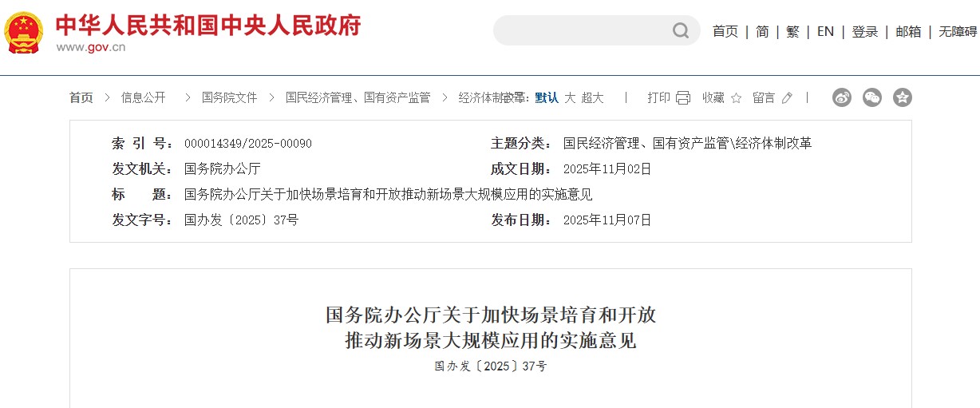Screen dimensions: 980x408
Task: Click the 登录 link
Action: pyautogui.click(x=865, y=31)
